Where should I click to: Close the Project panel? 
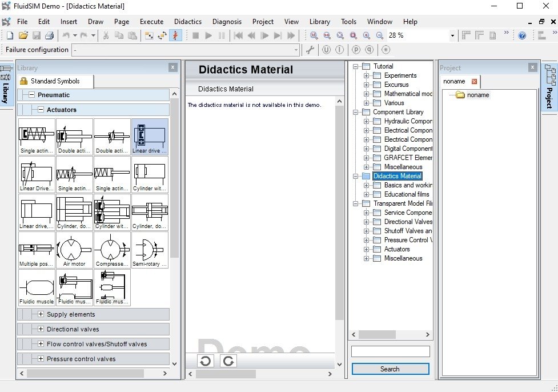pos(532,67)
